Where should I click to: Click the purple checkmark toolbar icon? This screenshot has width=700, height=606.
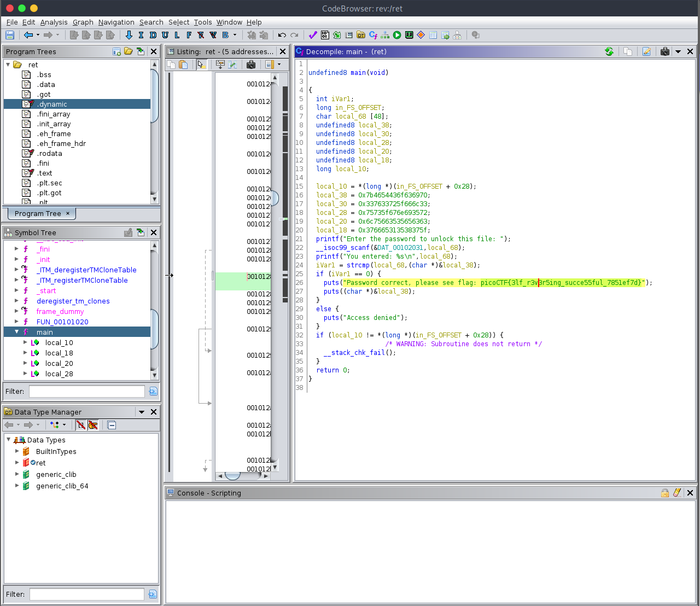tap(313, 35)
